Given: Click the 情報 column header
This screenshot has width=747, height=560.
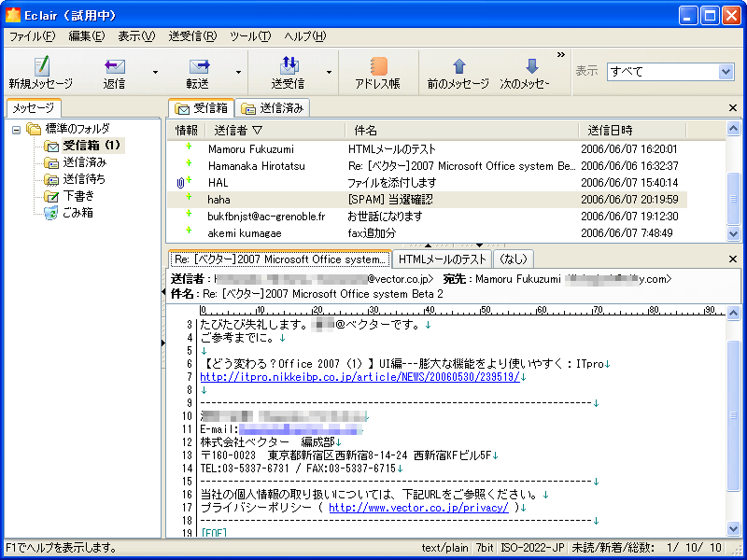Looking at the screenshot, I should [186, 130].
